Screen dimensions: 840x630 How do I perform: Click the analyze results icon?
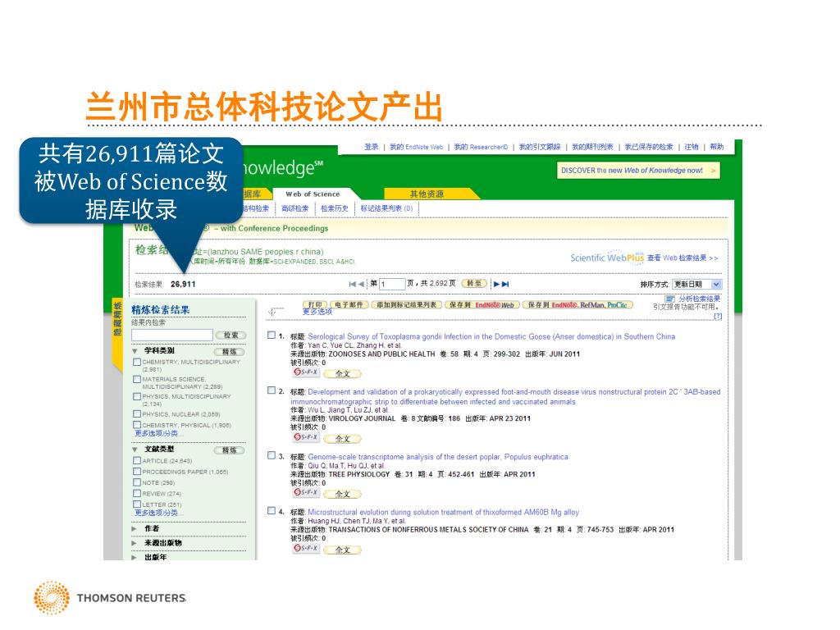669,299
